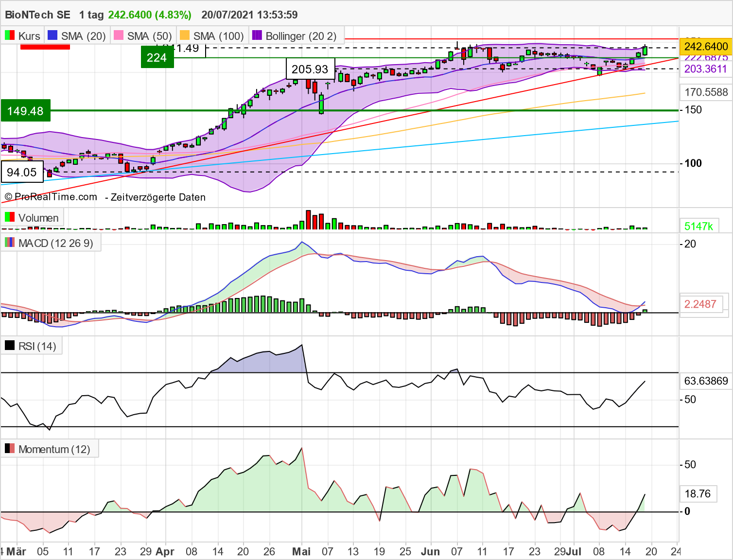Click the orange SMA (100) indicator icon
Image resolution: width=733 pixels, height=560 pixels.
click(186, 35)
